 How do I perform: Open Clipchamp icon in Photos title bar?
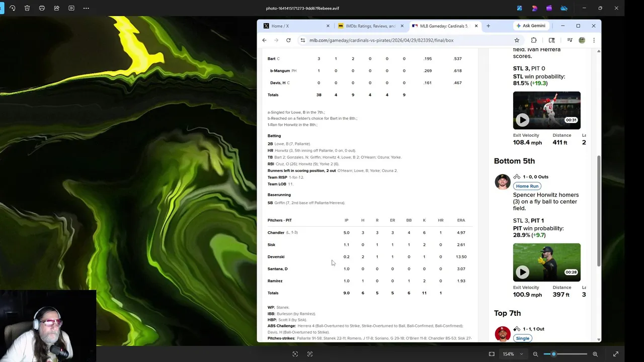pyautogui.click(x=549, y=8)
